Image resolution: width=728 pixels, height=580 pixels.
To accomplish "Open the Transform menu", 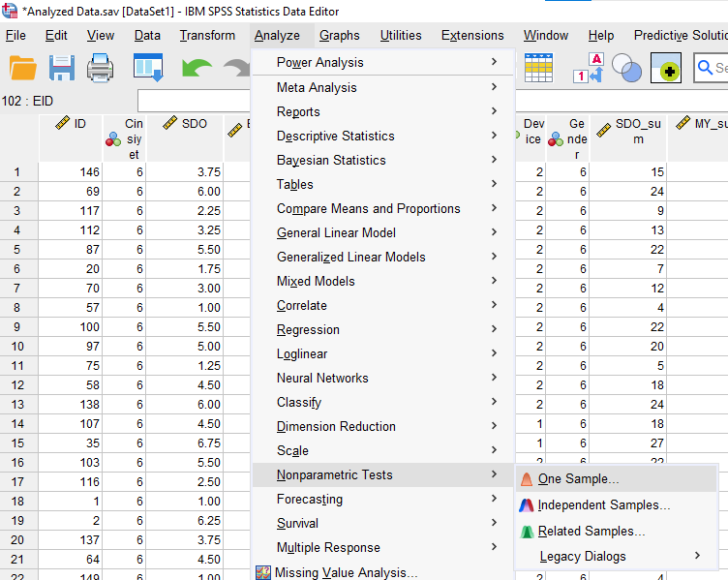I will (207, 35).
